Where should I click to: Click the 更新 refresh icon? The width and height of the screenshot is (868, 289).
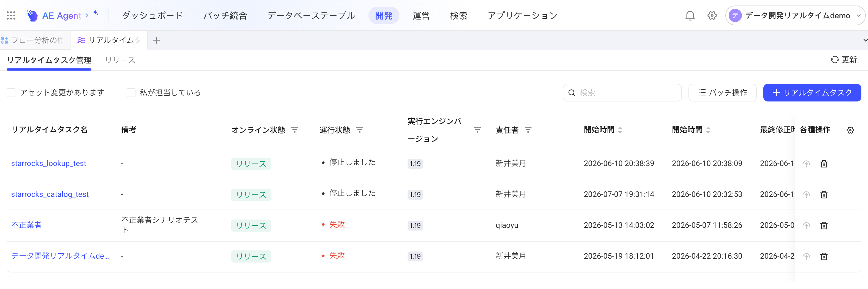(834, 60)
